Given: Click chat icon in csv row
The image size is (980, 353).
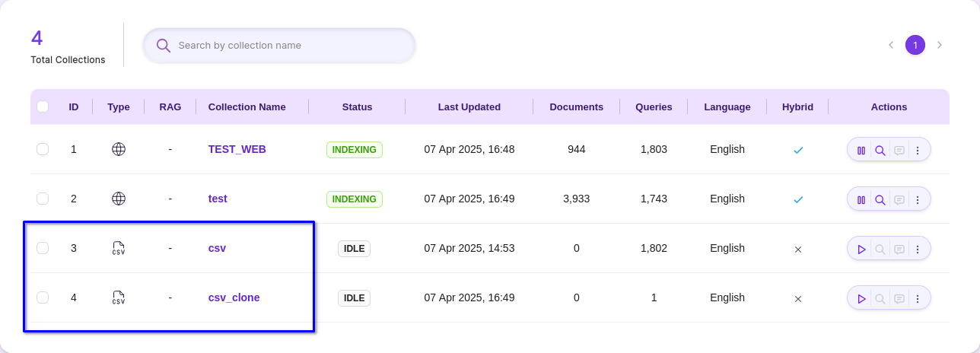Looking at the screenshot, I should pyautogui.click(x=899, y=249).
